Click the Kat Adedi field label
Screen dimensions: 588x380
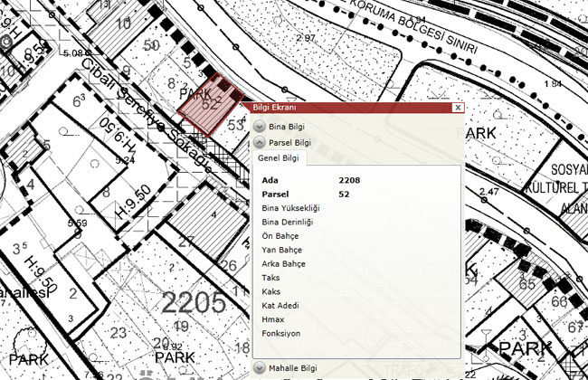tap(279, 304)
